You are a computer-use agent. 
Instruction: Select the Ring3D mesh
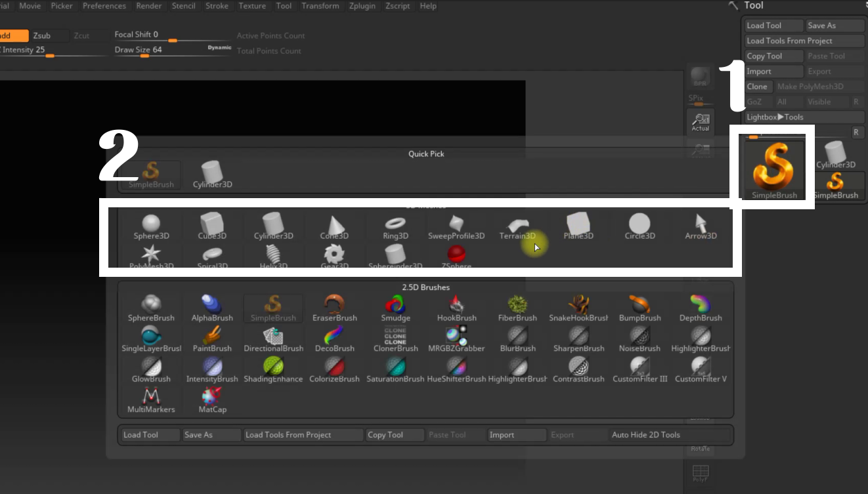[395, 226]
